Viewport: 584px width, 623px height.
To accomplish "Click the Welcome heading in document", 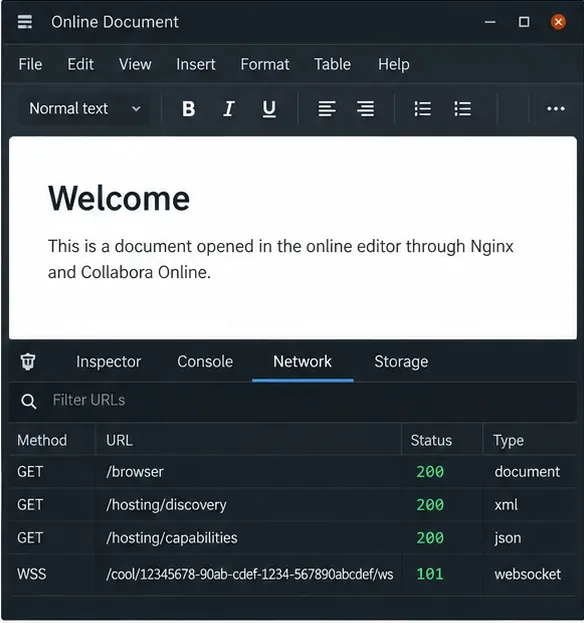I will (x=119, y=198).
